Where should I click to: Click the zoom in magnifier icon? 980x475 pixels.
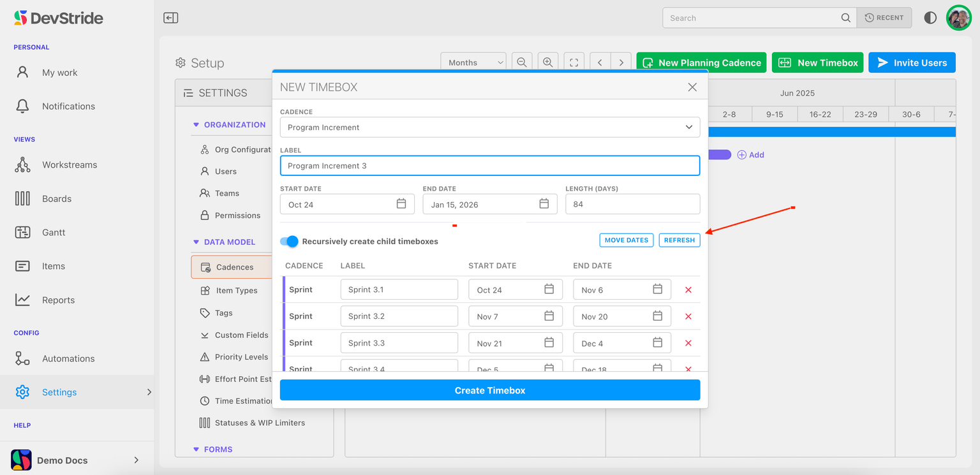pos(547,62)
